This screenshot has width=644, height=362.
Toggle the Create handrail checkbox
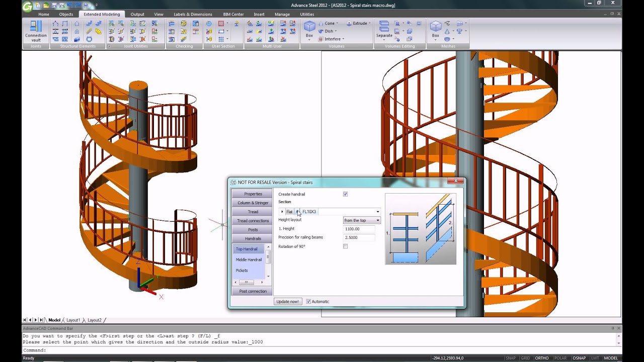(x=345, y=194)
